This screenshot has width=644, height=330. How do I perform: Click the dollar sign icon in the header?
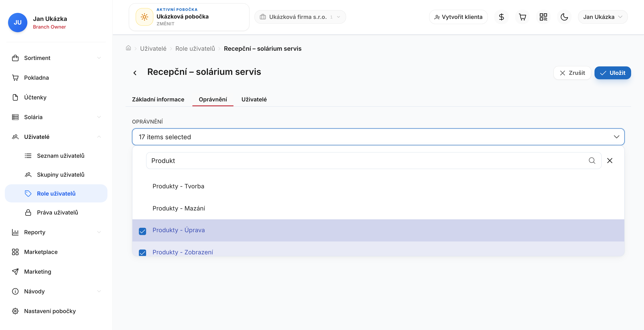tap(501, 17)
